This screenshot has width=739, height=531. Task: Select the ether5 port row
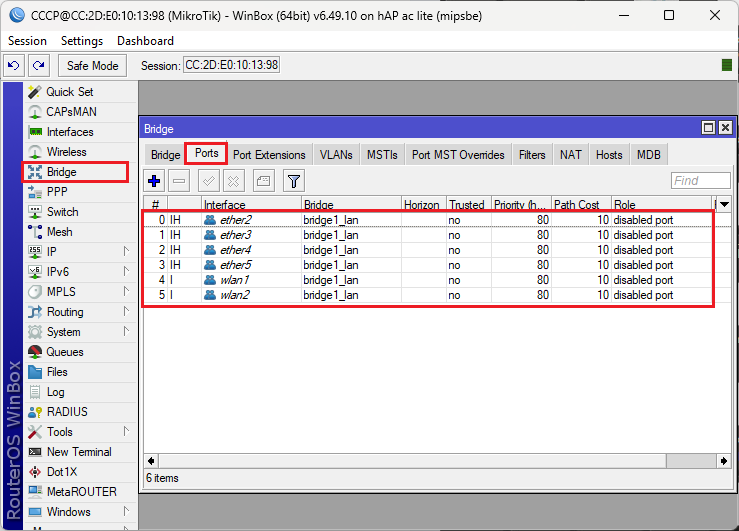[x=428, y=265]
